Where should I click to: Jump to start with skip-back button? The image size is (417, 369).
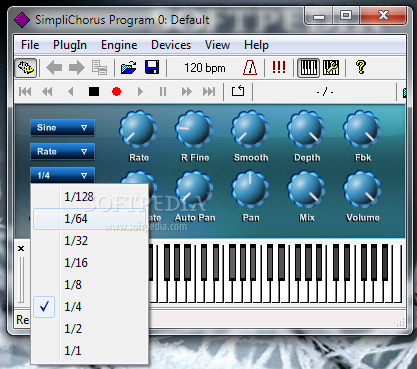click(x=25, y=92)
